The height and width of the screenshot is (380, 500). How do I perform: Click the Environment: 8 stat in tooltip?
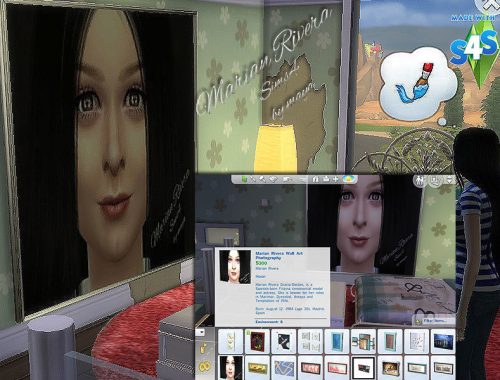click(x=269, y=322)
